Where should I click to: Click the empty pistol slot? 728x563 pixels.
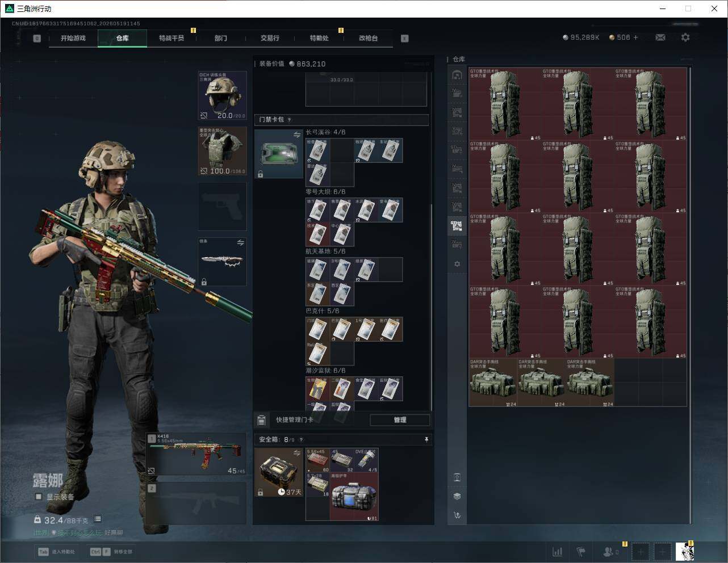[223, 206]
